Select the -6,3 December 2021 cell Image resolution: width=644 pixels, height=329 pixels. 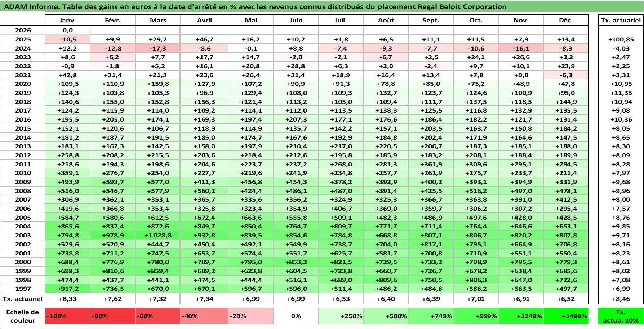coord(566,75)
